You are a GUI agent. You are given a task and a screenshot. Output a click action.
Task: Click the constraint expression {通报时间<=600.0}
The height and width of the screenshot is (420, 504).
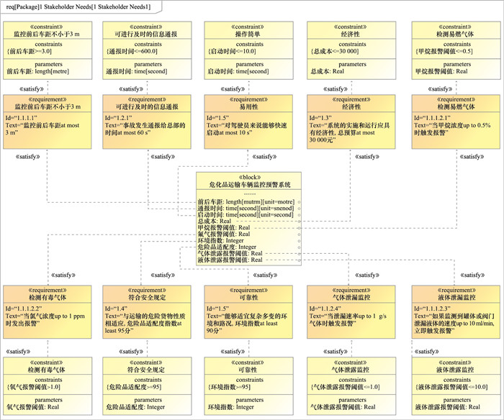pos(132,51)
